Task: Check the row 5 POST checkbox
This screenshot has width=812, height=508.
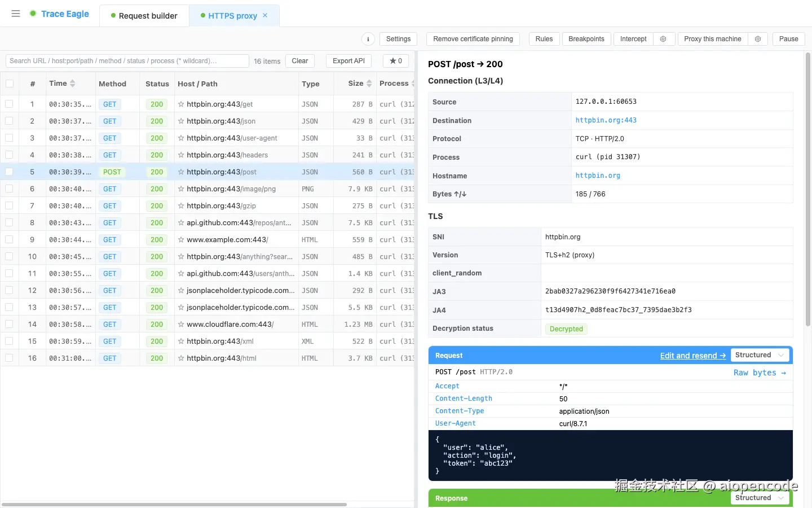Action: (9, 172)
